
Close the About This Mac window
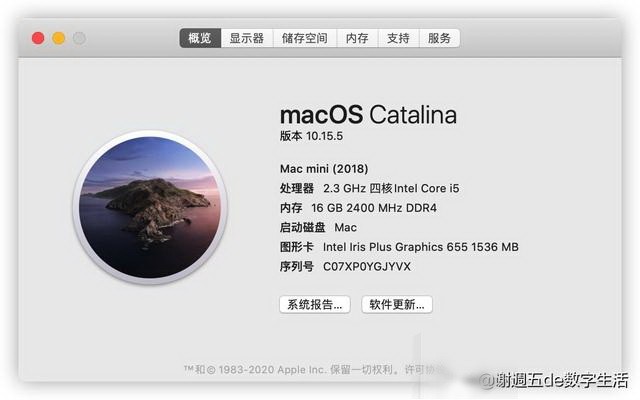tap(38, 38)
